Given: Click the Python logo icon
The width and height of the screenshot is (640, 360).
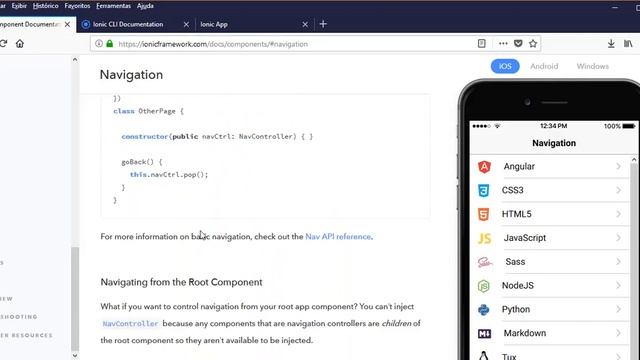Looking at the screenshot, I should tap(484, 309).
